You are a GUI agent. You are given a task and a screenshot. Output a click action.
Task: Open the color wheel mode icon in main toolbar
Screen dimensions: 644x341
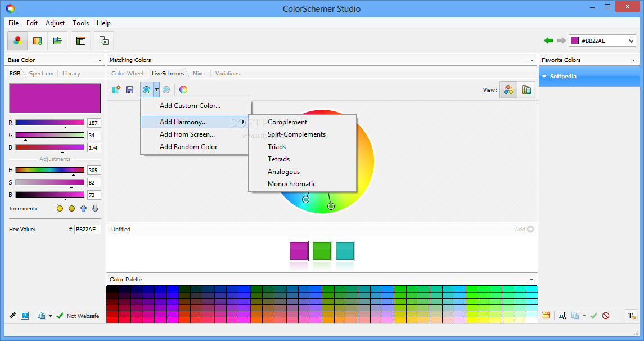(x=17, y=41)
